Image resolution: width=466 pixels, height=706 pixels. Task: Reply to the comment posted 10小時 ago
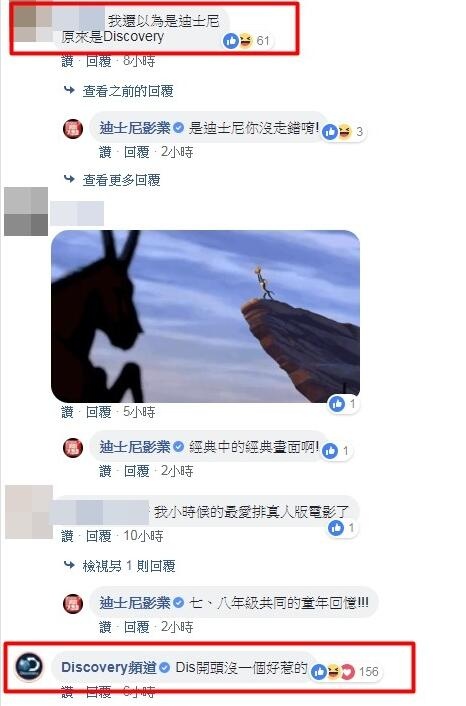pos(99,536)
